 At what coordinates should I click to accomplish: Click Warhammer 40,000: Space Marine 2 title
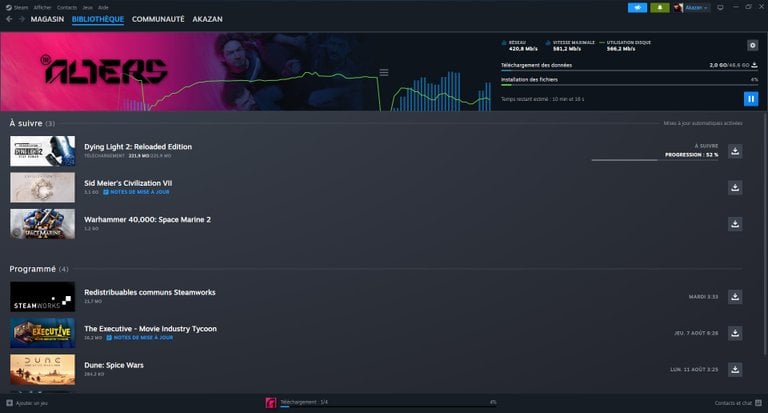(x=147, y=219)
